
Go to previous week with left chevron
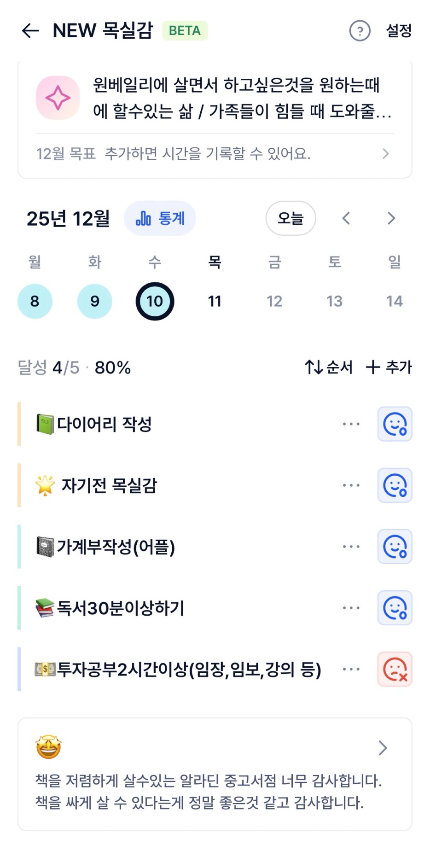(346, 218)
